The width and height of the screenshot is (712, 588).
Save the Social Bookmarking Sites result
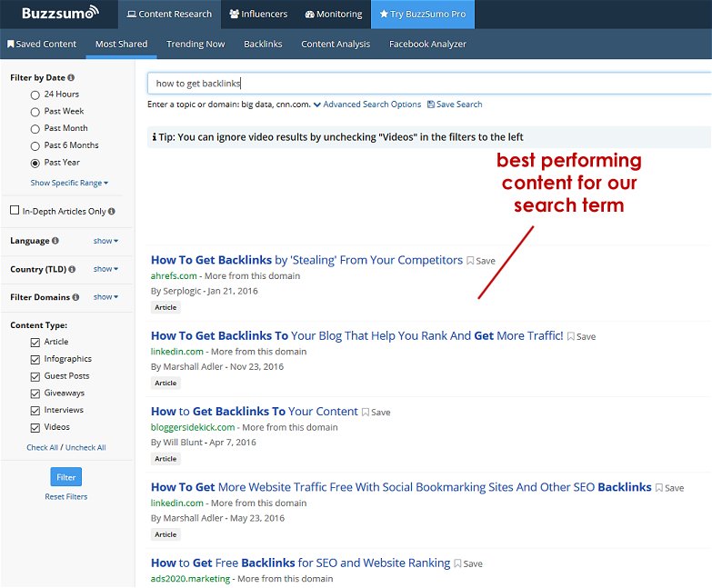pos(670,488)
